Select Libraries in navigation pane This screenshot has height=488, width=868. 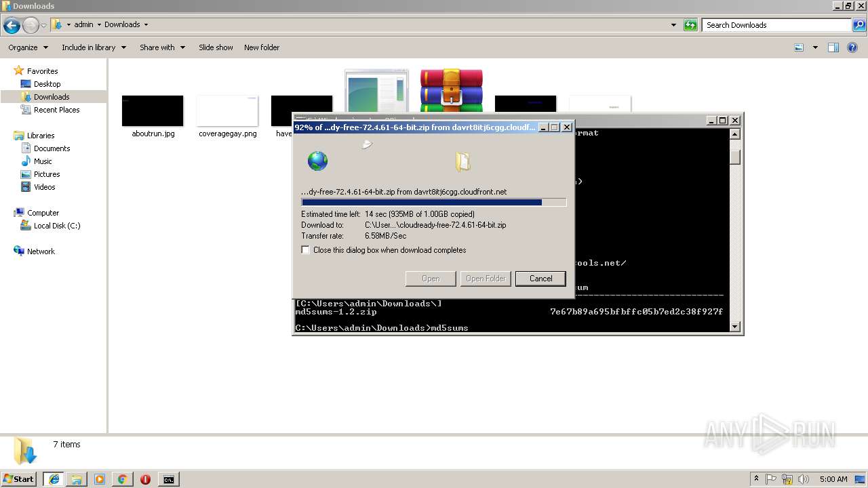click(41, 136)
